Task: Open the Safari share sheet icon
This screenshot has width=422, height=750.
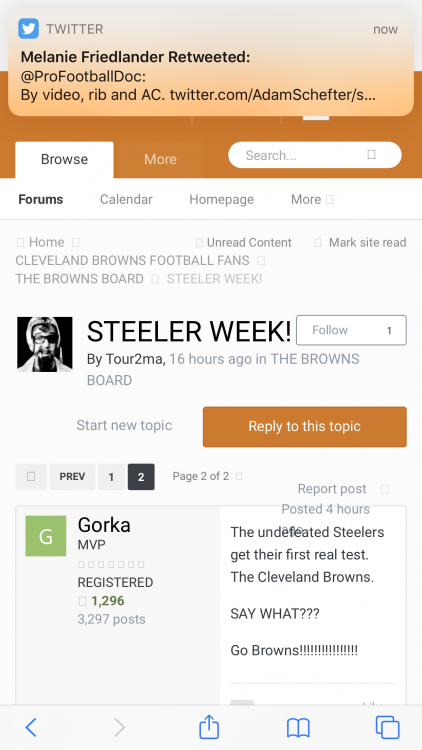Action: pyautogui.click(x=209, y=727)
